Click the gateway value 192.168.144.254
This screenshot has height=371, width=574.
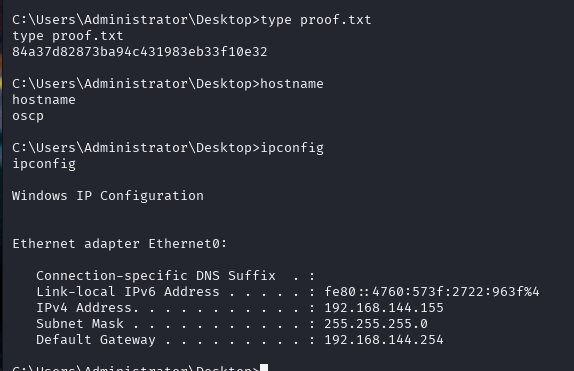[384, 340]
